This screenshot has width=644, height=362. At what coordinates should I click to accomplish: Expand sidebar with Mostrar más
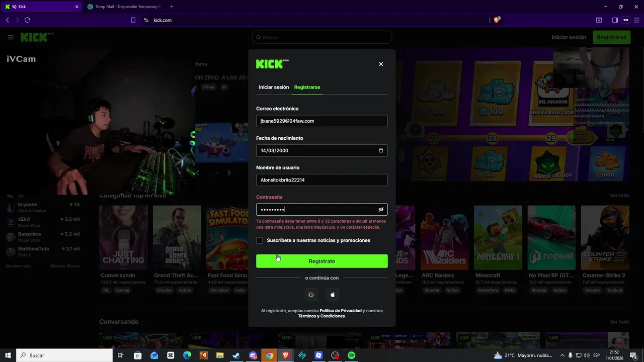coord(18,266)
